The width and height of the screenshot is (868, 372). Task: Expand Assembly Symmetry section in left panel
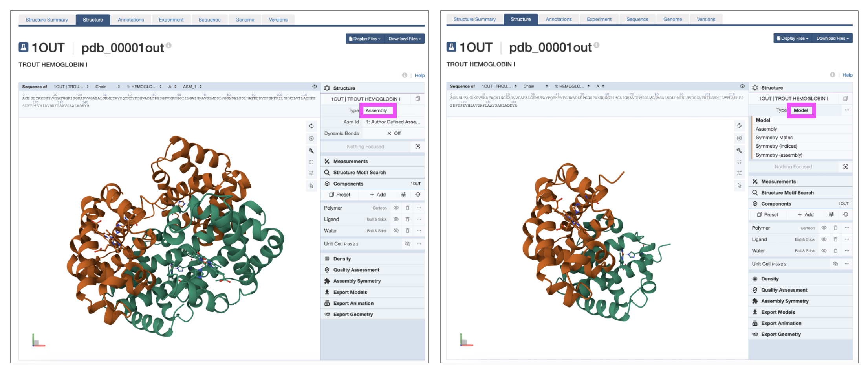(357, 281)
